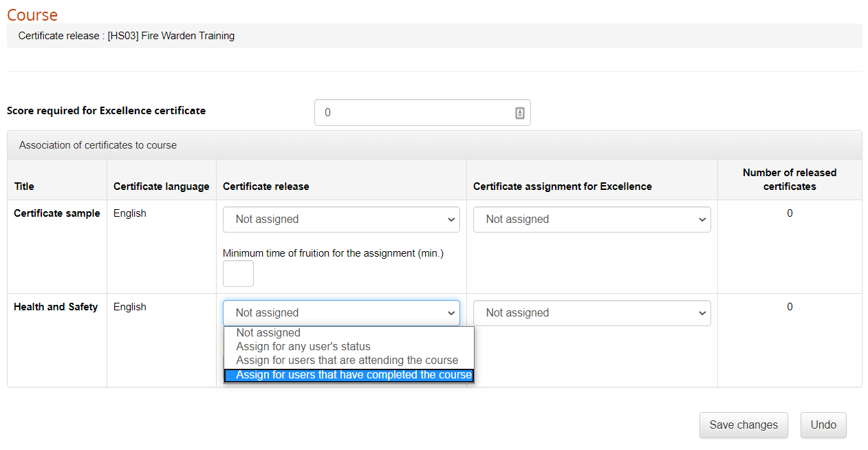Click the Undo button

click(x=823, y=425)
